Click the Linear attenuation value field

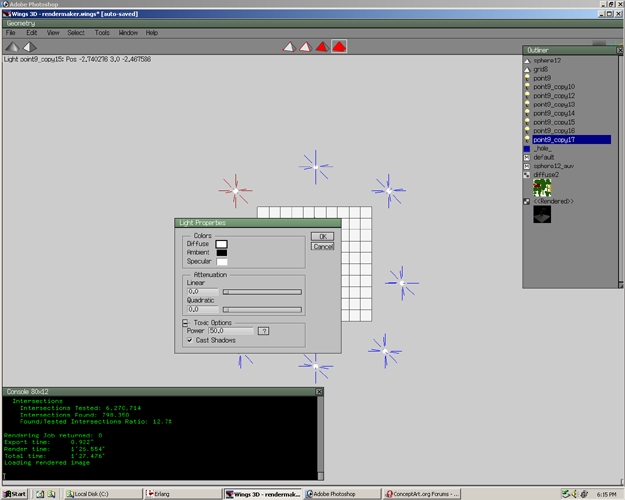point(202,292)
